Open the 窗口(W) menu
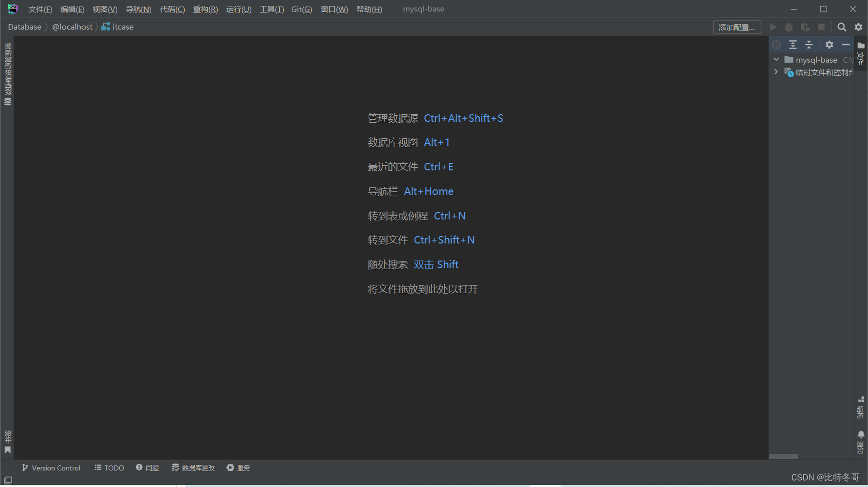 334,10
